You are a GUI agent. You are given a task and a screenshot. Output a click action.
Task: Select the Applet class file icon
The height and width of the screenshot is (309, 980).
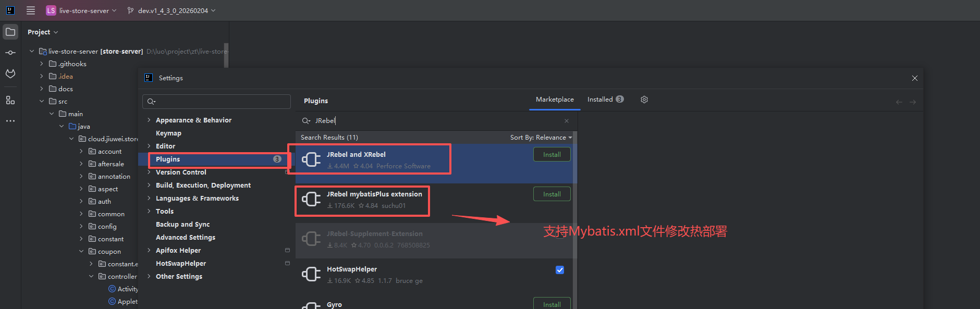click(112, 301)
